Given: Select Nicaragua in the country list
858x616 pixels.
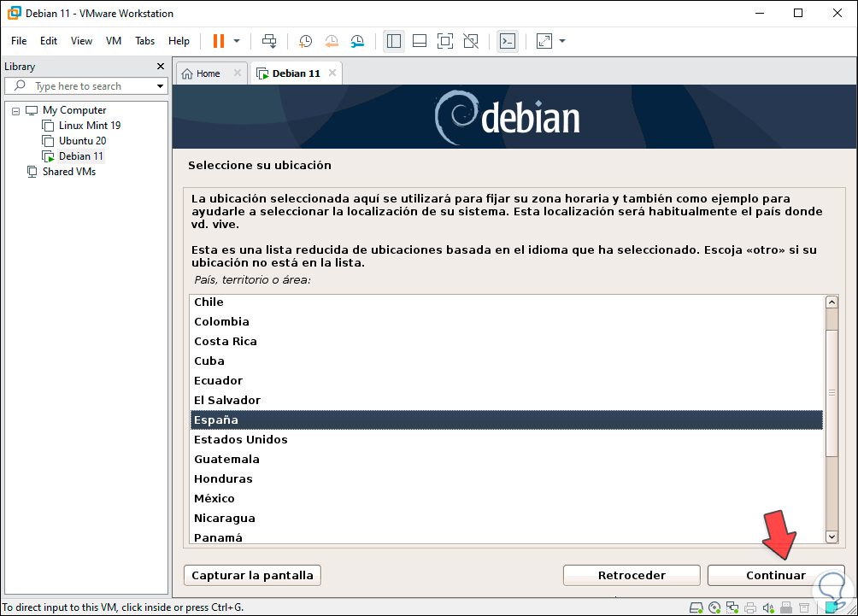Looking at the screenshot, I should tap(507, 519).
